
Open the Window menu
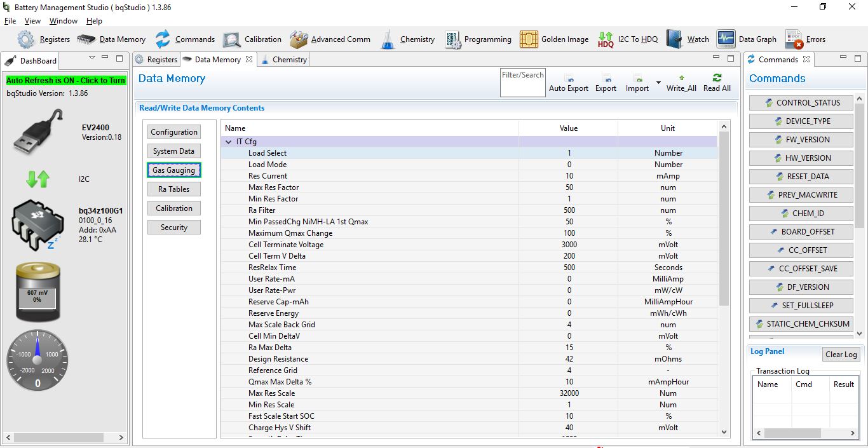(x=64, y=21)
